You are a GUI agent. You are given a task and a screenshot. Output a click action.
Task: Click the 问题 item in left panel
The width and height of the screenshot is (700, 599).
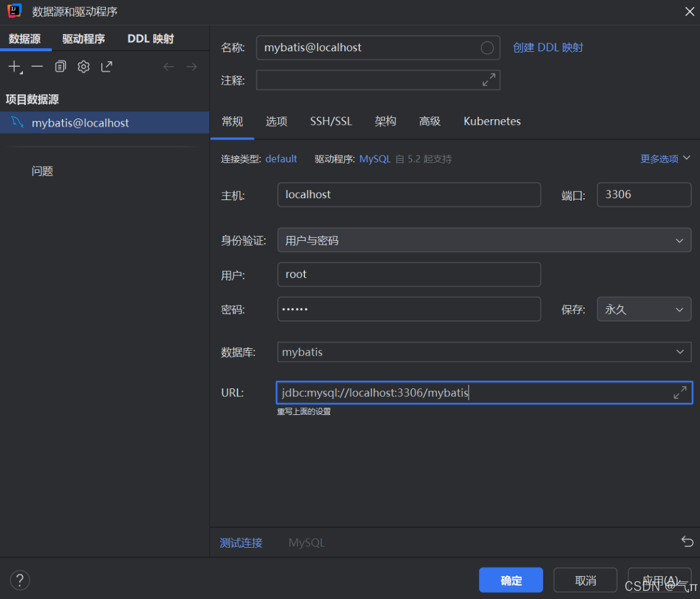[x=43, y=171]
